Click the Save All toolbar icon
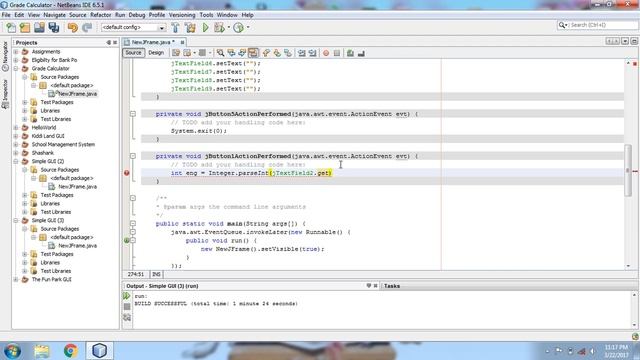This screenshot has height=360, width=640. pyautogui.click(x=53, y=27)
